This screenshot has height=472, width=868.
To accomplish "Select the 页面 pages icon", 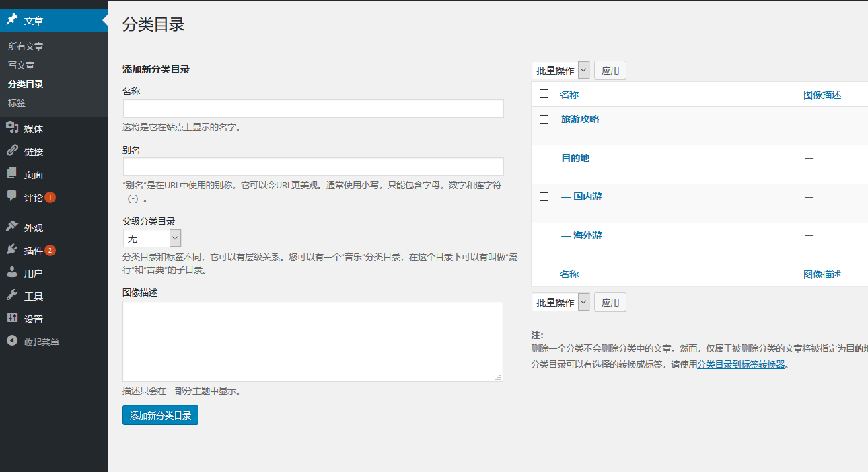I will click(x=12, y=174).
